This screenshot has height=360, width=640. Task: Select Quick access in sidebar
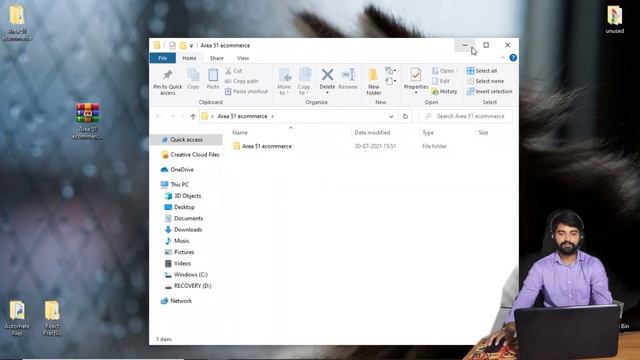point(186,140)
